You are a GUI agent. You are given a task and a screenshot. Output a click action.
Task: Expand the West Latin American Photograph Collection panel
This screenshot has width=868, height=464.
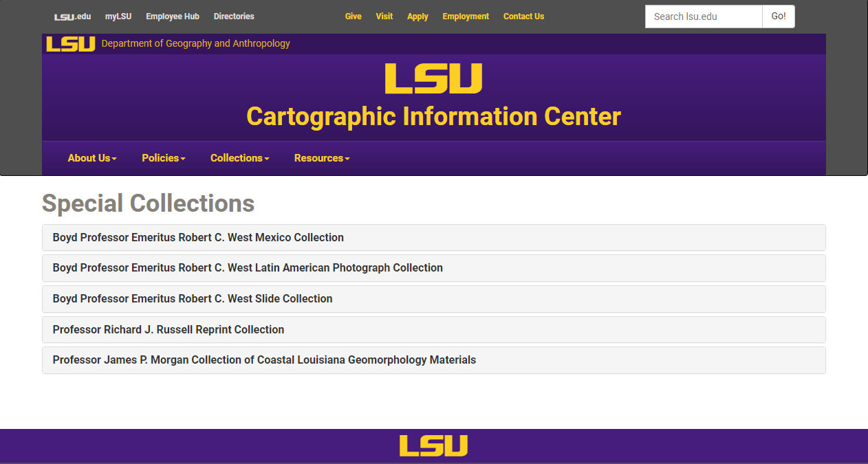434,268
